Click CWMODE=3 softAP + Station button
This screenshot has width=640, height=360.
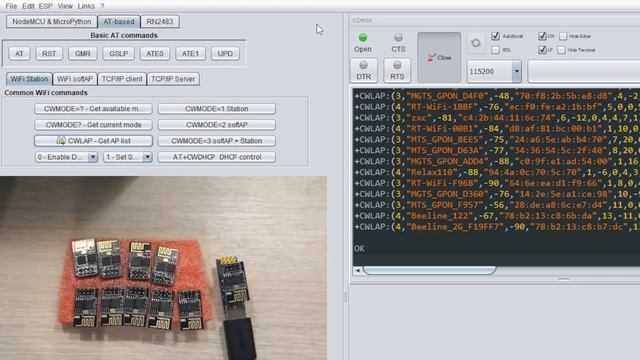tap(216, 141)
